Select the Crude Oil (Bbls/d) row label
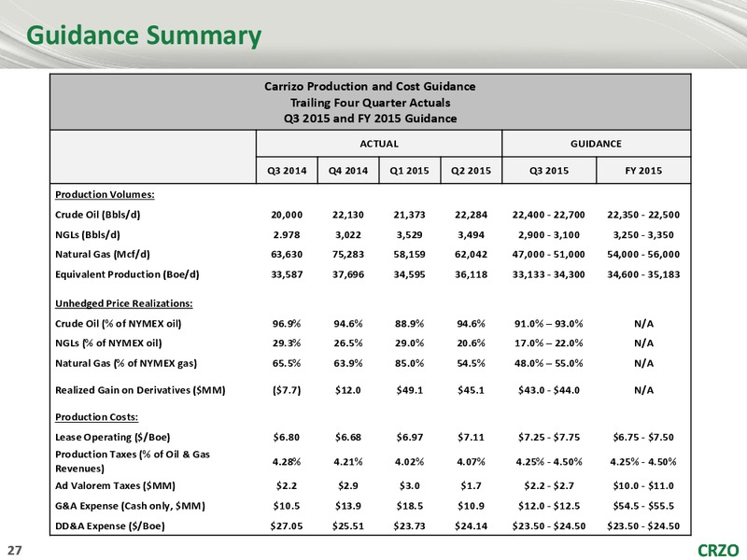This screenshot has width=747, height=560. point(98,215)
